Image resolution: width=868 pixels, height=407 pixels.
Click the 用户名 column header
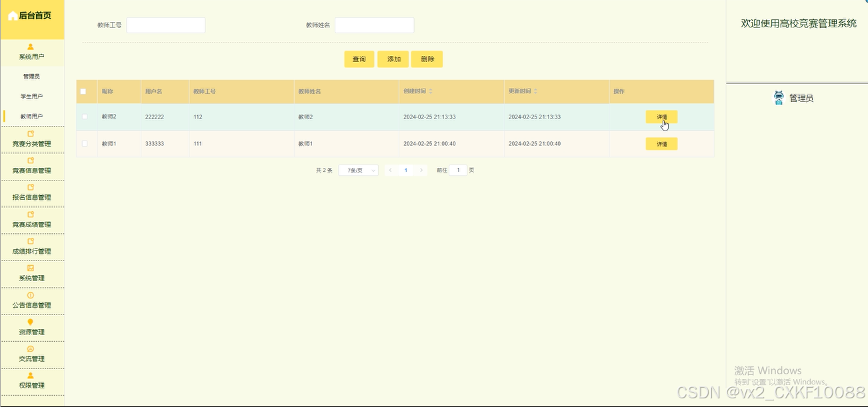pyautogui.click(x=154, y=91)
